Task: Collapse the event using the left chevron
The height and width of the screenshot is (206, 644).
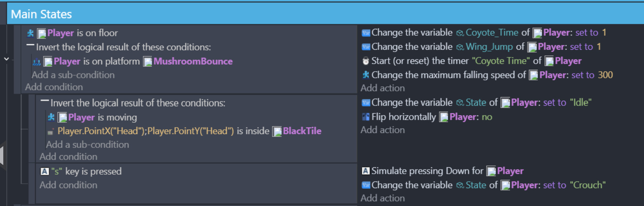Action: pyautogui.click(x=6, y=59)
